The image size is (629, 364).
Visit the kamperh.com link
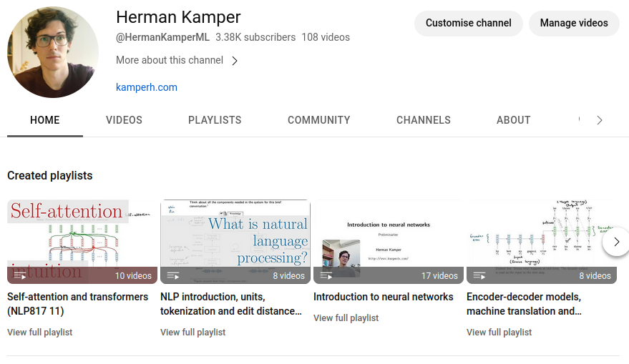[147, 87]
